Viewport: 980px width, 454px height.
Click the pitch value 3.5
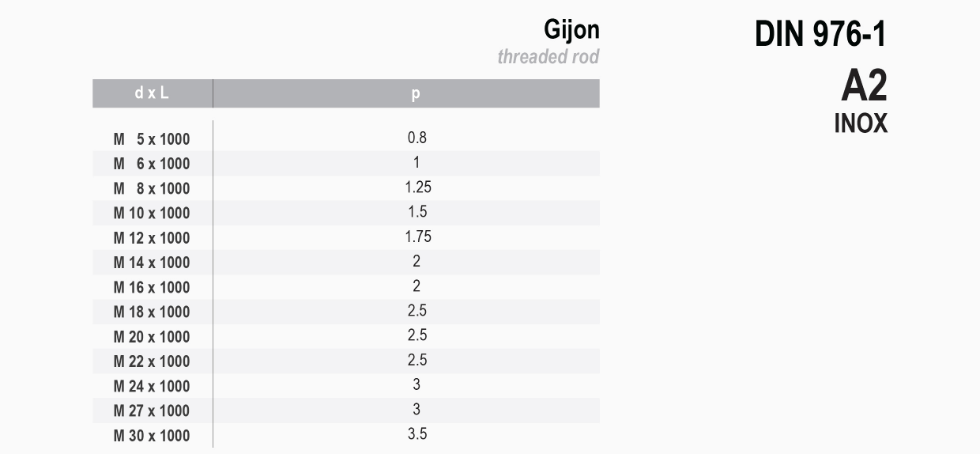417,434
